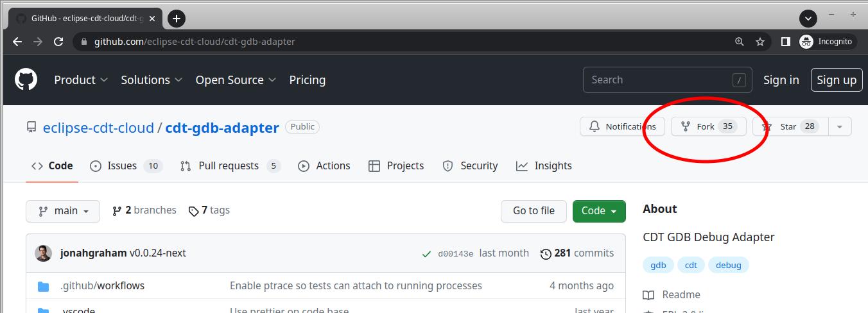This screenshot has height=313, width=868.
Task: Bookmark this page with the star icon
Action: pyautogui.click(x=760, y=42)
